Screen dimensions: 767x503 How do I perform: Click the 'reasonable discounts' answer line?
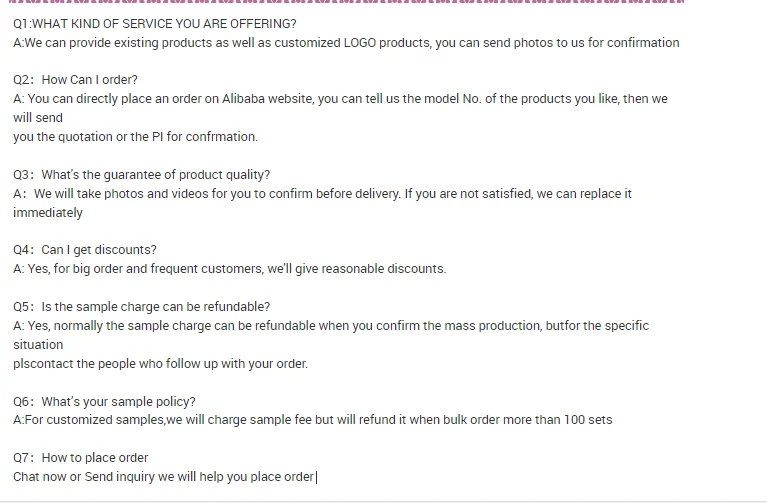click(x=229, y=269)
